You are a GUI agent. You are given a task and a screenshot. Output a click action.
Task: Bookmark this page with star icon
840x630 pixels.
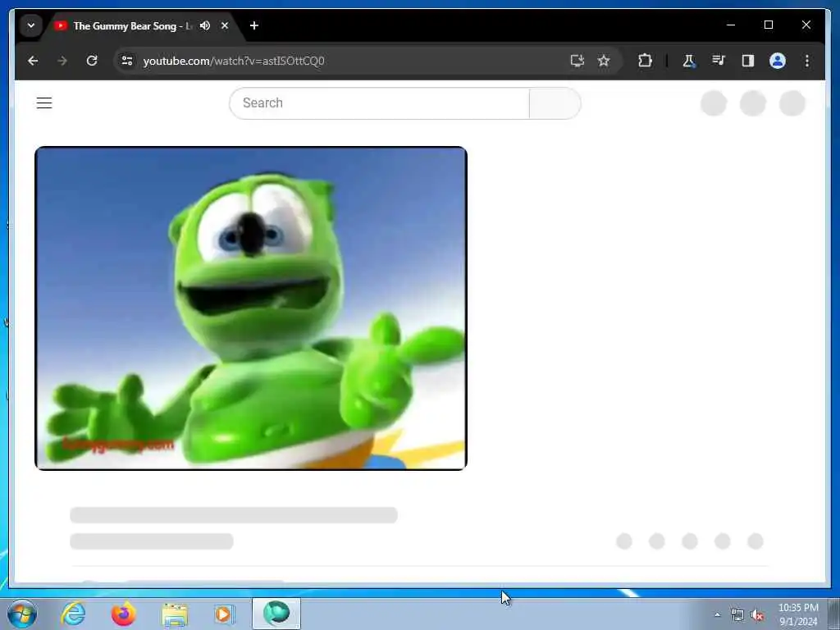pyautogui.click(x=604, y=61)
